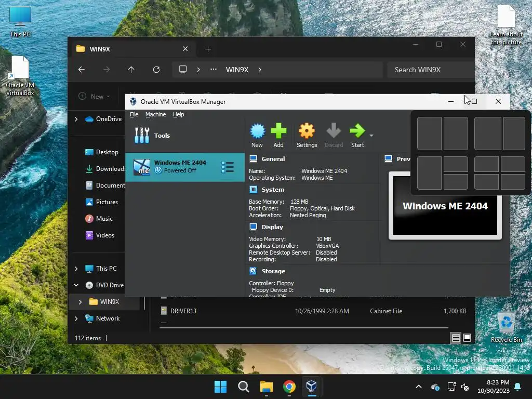This screenshot has width=532, height=399.
Task: Expand OneDrive in Explorer navigation pane
Action: (76, 119)
